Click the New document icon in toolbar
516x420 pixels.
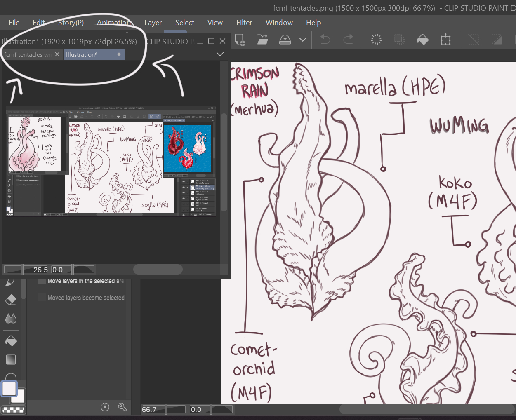point(240,40)
